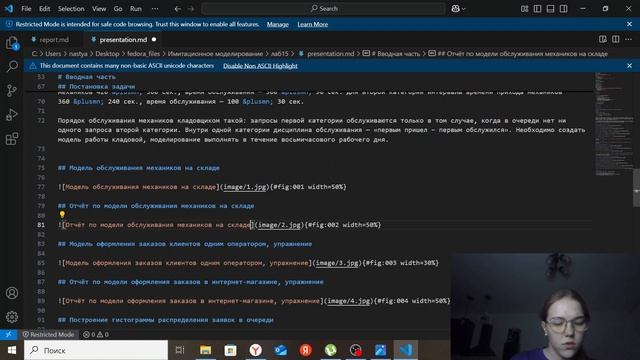This screenshot has width=640, height=360.
Task: Follow the image/2.jpg link
Action: (279, 225)
